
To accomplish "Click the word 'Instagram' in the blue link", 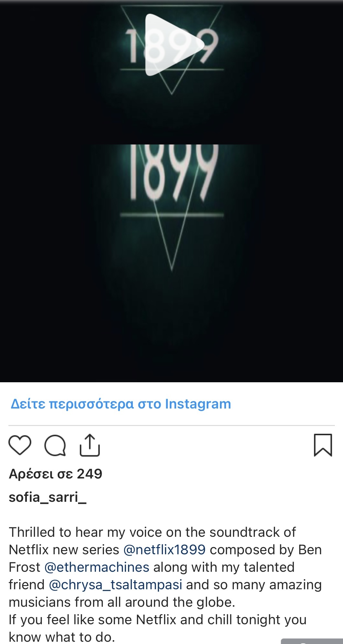I will click(198, 404).
